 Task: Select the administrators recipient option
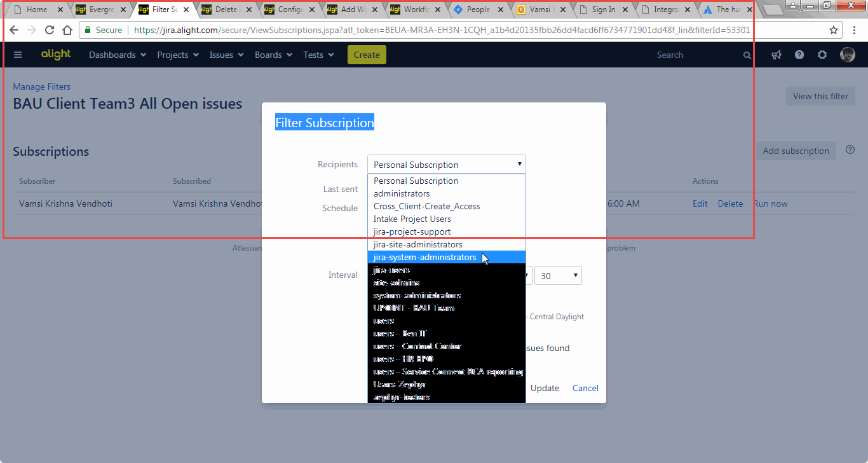[x=447, y=193]
